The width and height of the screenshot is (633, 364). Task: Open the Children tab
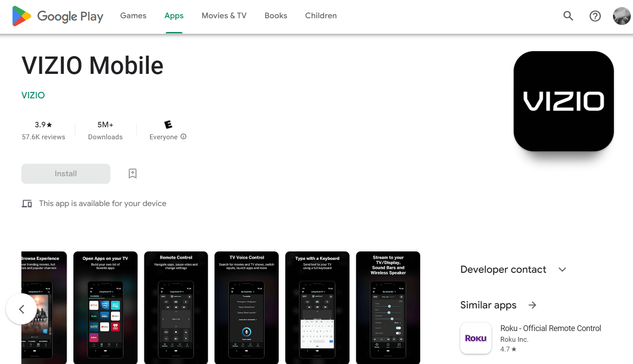(x=321, y=16)
